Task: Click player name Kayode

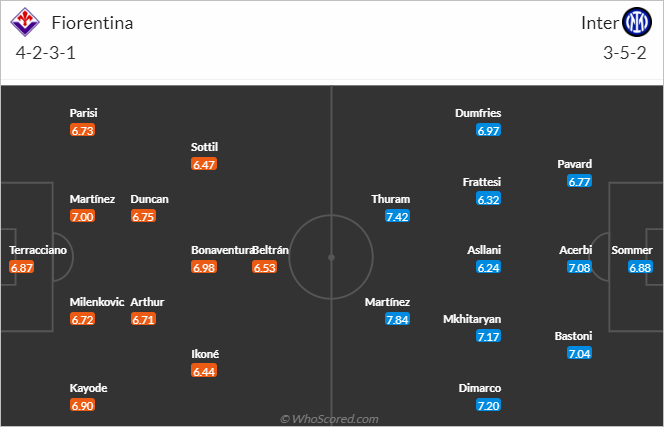Action: pyautogui.click(x=89, y=388)
